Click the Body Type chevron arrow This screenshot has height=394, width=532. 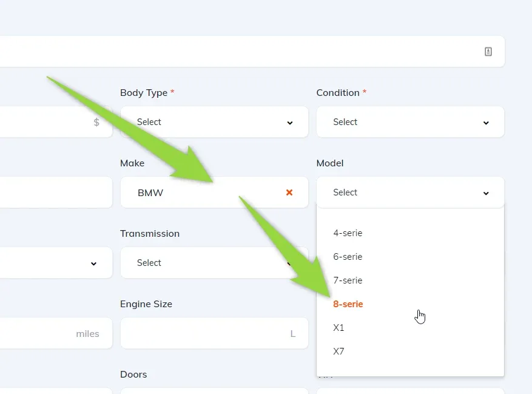(x=290, y=123)
